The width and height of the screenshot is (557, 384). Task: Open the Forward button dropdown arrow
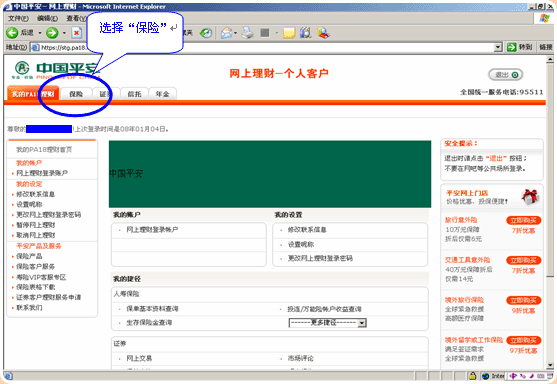pyautogui.click(x=64, y=33)
